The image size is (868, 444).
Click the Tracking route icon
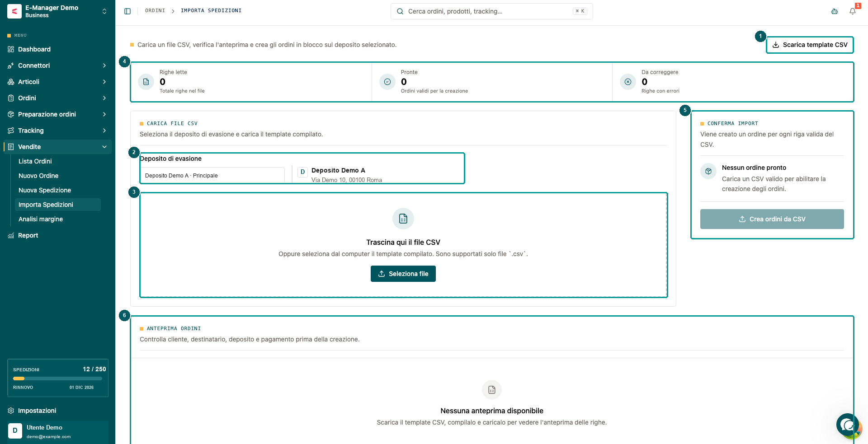pyautogui.click(x=11, y=131)
